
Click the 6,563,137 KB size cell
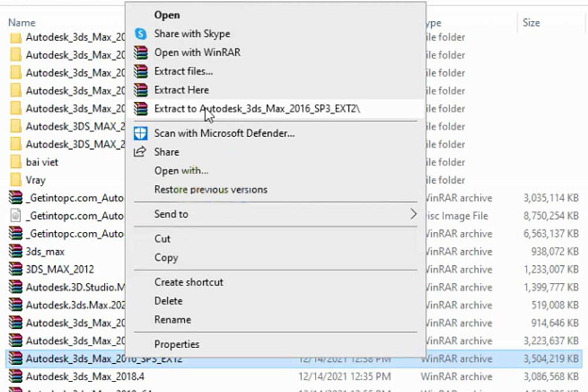click(551, 234)
